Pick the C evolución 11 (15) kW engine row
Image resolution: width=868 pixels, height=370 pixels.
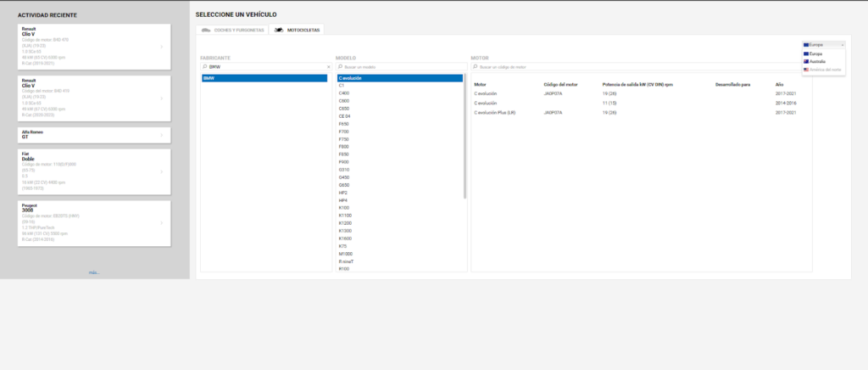coord(641,103)
